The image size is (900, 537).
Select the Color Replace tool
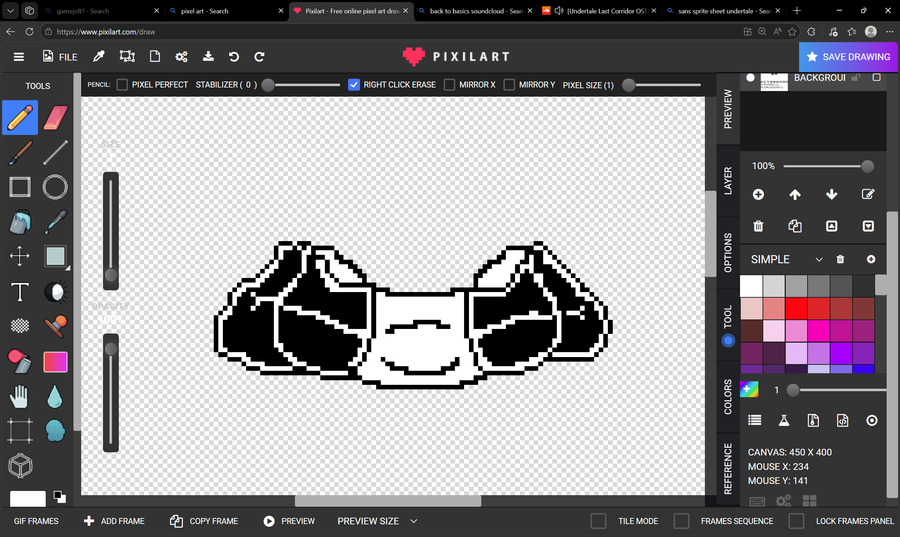pyautogui.click(x=20, y=361)
